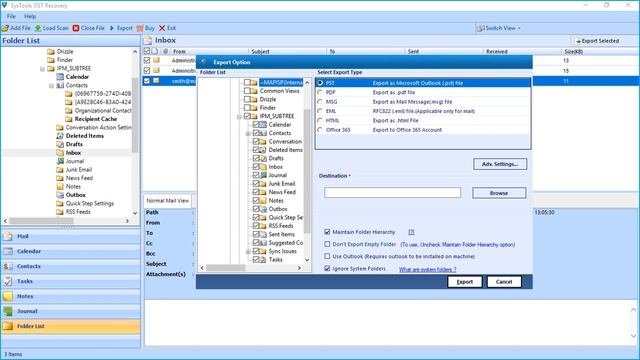Screen dimensions: 640x360
Task: Click the help icon beside Maintain Folder Hierarchy
Action: point(411,232)
